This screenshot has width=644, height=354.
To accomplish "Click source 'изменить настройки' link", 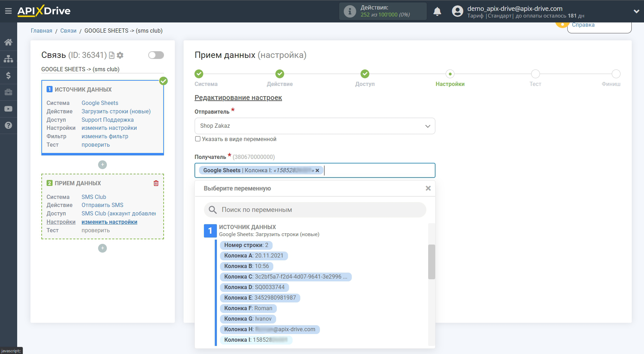I will (109, 128).
